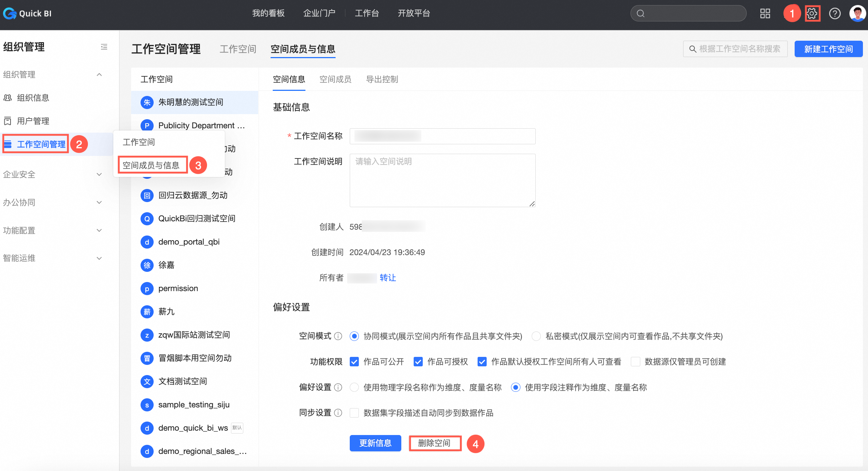Select the 朱明慧的测试空间 avatar icon
The image size is (868, 471).
[x=147, y=102]
